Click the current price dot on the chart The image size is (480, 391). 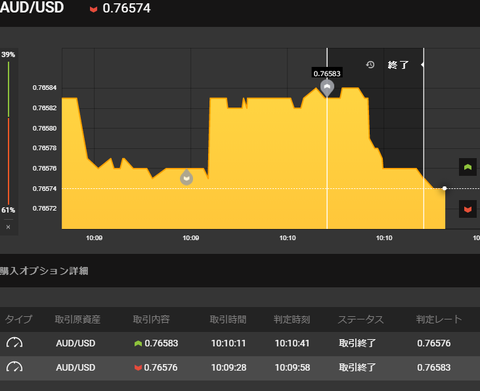[444, 188]
